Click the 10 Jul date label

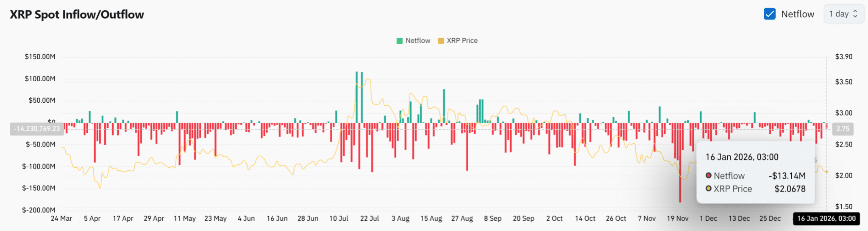[x=339, y=219]
